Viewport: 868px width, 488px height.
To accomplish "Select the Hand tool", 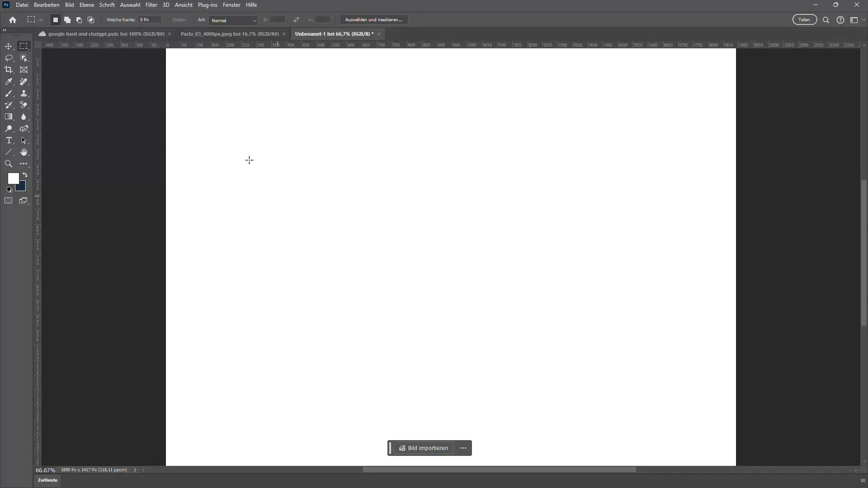I will [x=23, y=153].
